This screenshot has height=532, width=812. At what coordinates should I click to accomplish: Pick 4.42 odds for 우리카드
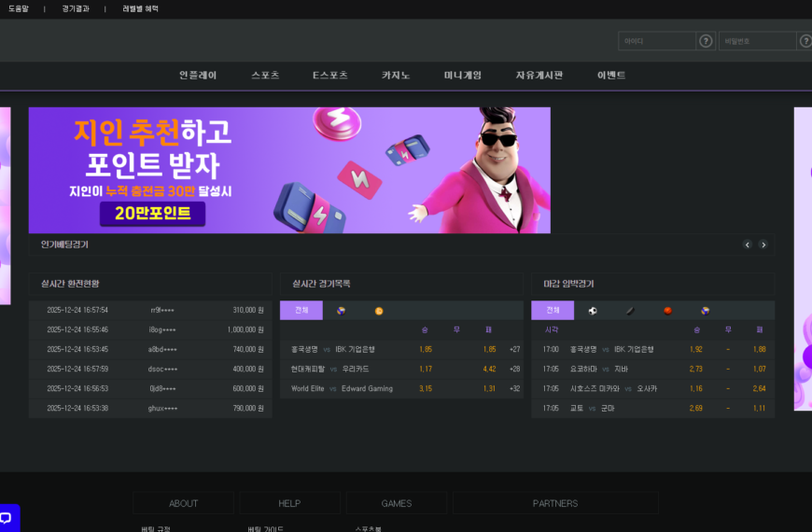(x=489, y=369)
